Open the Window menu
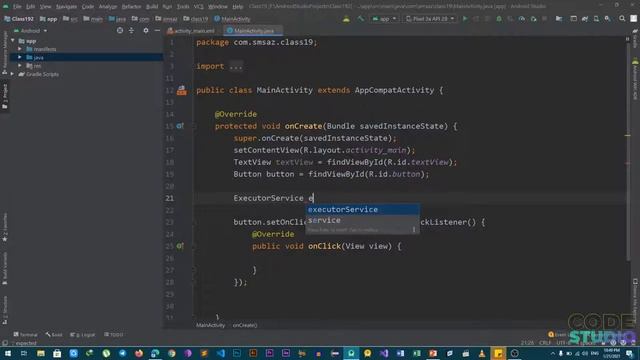 218,7
